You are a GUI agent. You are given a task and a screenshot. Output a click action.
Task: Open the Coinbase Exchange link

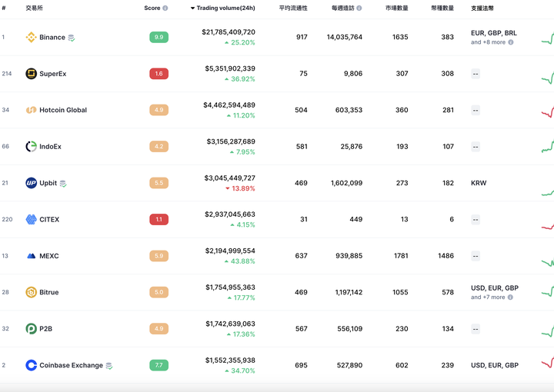(x=71, y=365)
